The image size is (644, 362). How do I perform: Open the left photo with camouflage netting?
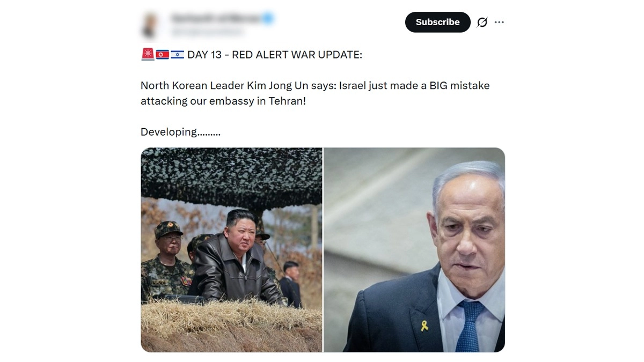coord(231,250)
